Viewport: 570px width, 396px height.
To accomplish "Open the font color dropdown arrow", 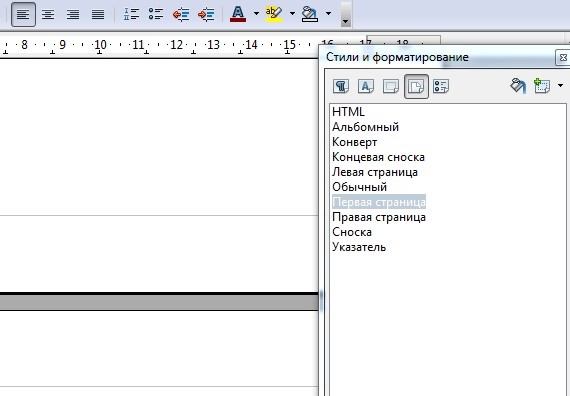I will 256,14.
